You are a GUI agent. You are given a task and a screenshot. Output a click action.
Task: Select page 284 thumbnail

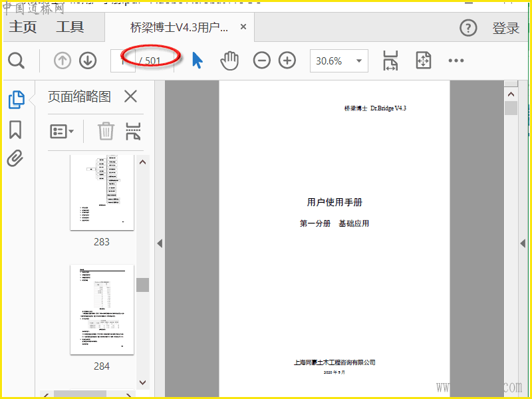(x=102, y=310)
